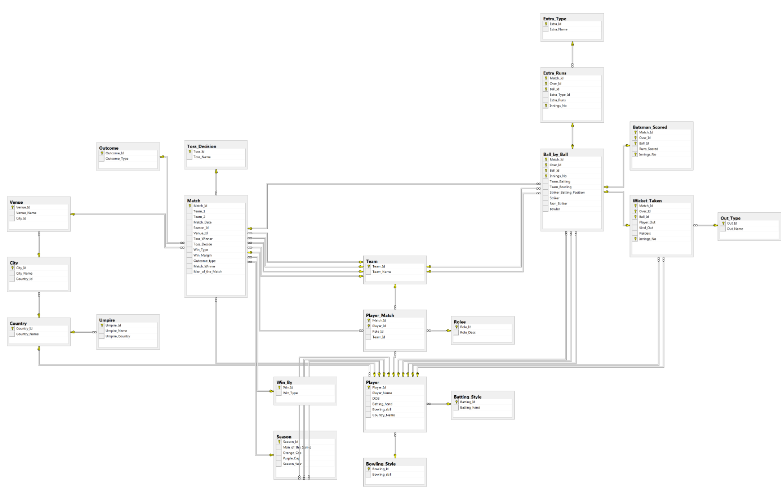Click the Outcome_Id primary key icon
This screenshot has width=783, height=495.
(x=102, y=153)
